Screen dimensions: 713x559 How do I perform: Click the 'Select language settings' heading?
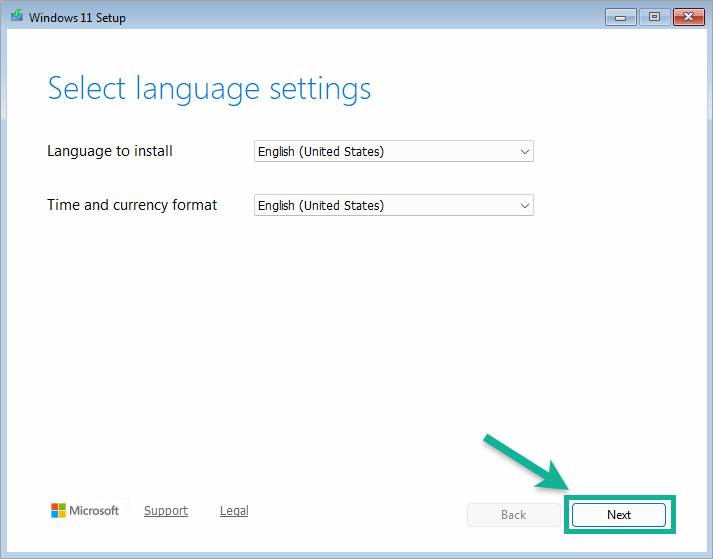click(x=209, y=89)
